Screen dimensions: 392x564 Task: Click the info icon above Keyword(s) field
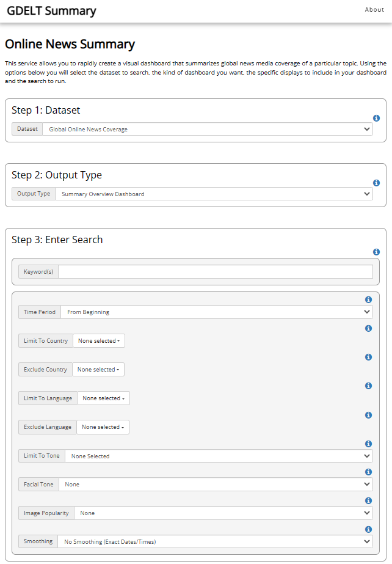tap(376, 252)
